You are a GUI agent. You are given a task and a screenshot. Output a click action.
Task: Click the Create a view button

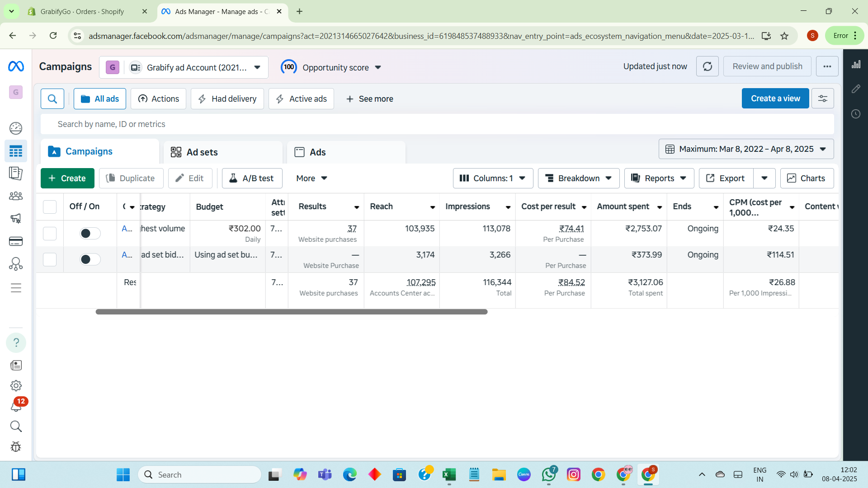coord(775,99)
